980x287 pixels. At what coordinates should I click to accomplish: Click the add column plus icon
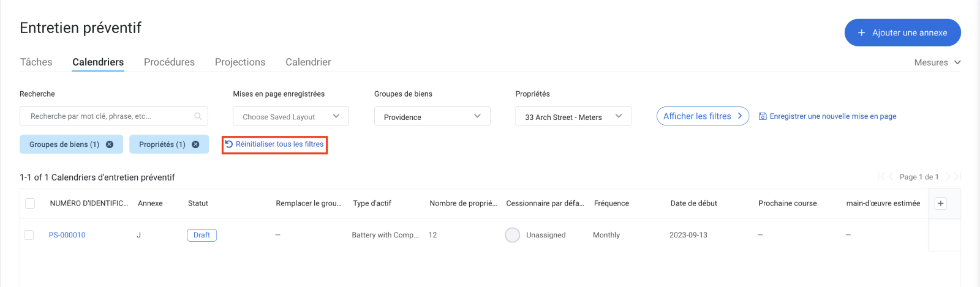941,203
